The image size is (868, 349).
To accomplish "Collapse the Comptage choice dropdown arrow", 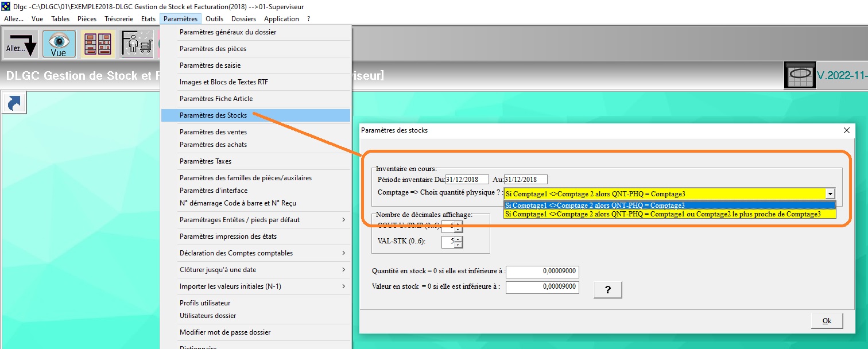I will (x=830, y=194).
